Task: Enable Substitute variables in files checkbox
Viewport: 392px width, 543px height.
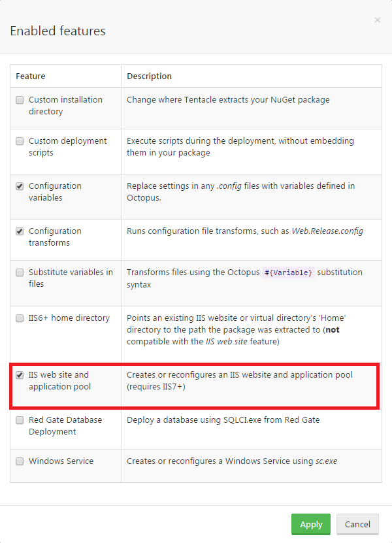Action: click(20, 272)
